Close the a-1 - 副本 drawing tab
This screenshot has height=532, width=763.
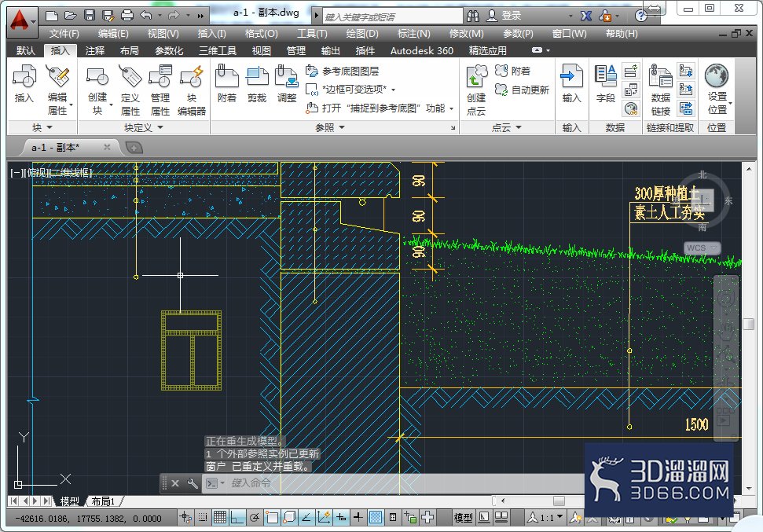(107, 147)
